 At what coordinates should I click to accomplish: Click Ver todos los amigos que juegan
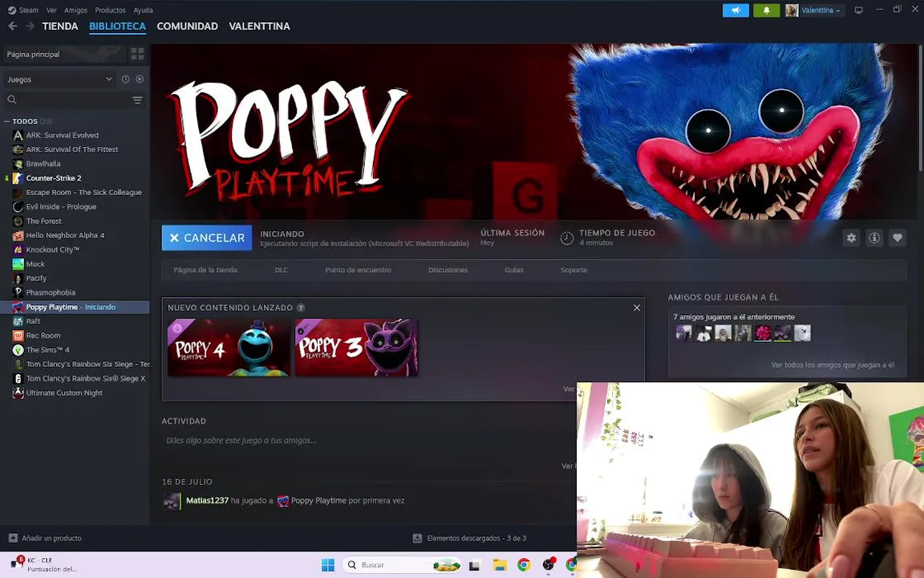(x=833, y=365)
